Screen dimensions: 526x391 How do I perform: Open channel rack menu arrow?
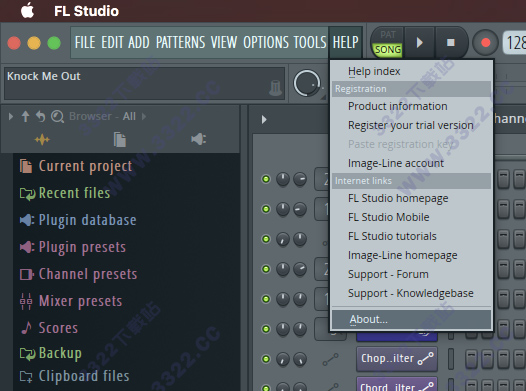(264, 119)
